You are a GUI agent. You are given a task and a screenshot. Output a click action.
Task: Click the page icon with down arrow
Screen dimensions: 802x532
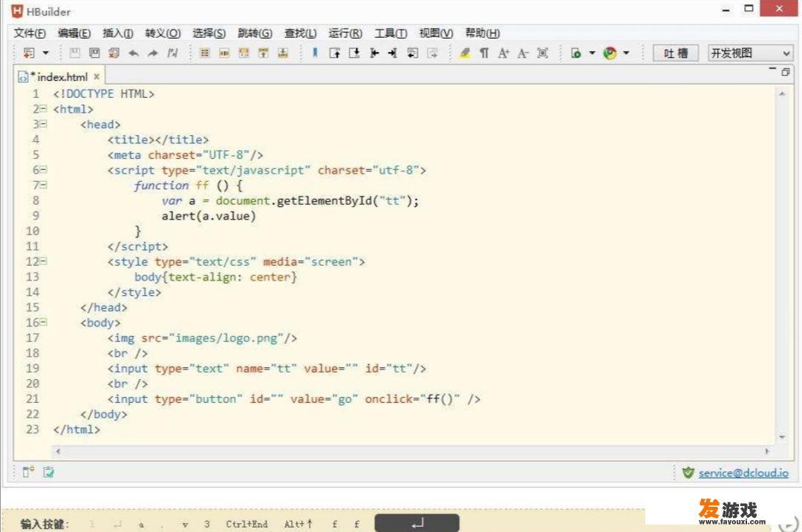[x=354, y=53]
